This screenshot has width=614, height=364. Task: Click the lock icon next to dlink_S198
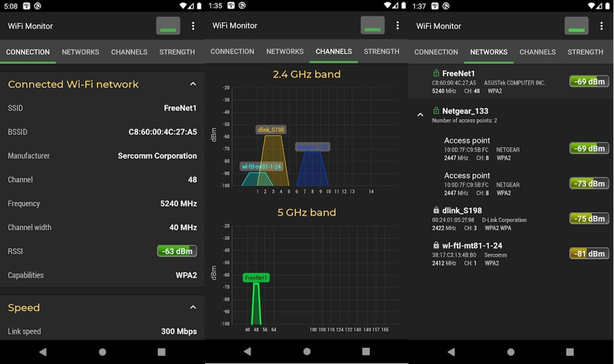click(436, 210)
